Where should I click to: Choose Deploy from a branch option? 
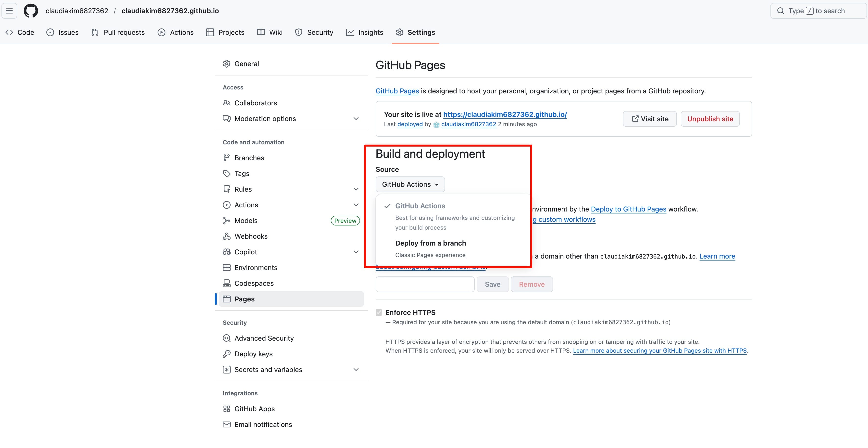[x=430, y=243]
